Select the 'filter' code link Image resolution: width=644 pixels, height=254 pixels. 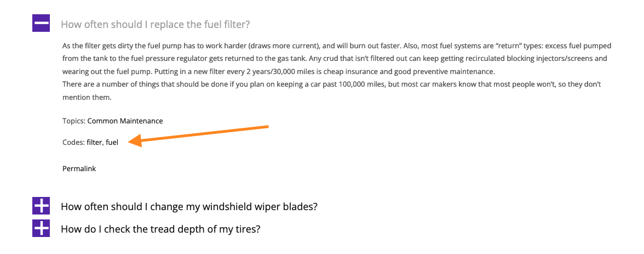tap(94, 143)
